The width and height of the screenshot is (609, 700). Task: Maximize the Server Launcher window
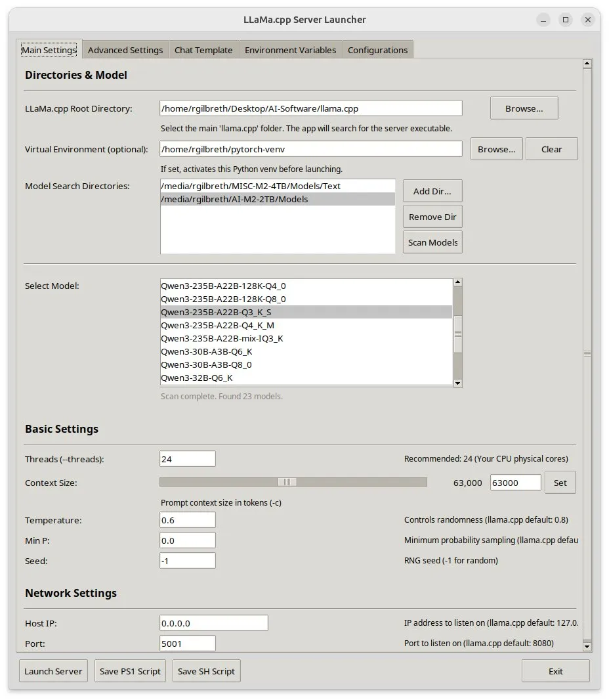click(x=565, y=20)
